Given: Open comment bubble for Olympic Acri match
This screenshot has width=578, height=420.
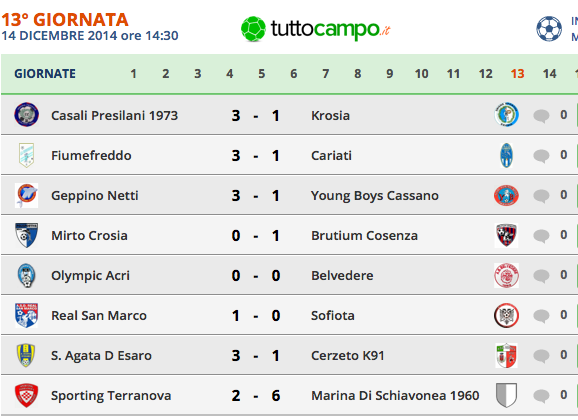Looking at the screenshot, I should click(x=541, y=275).
